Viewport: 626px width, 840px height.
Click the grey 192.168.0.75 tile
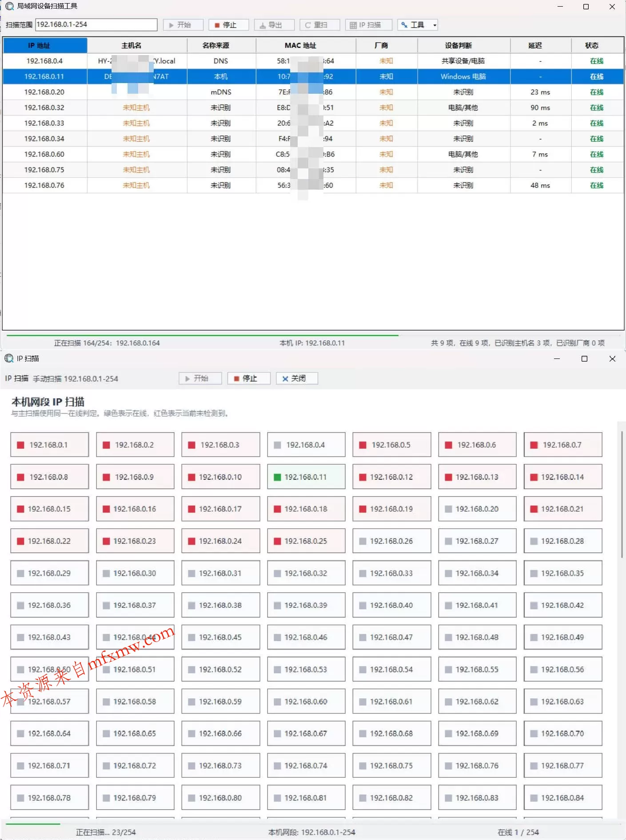392,765
